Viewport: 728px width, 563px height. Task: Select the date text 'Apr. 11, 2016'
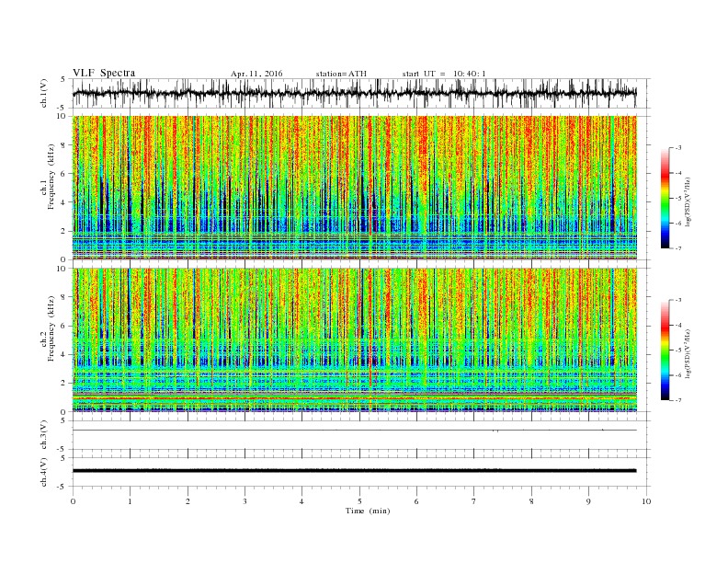[256, 74]
